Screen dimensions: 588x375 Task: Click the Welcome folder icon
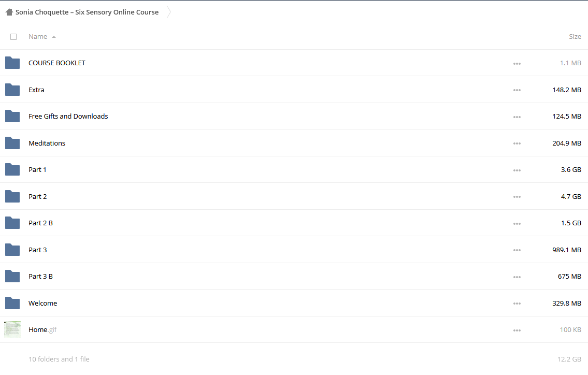pos(12,303)
